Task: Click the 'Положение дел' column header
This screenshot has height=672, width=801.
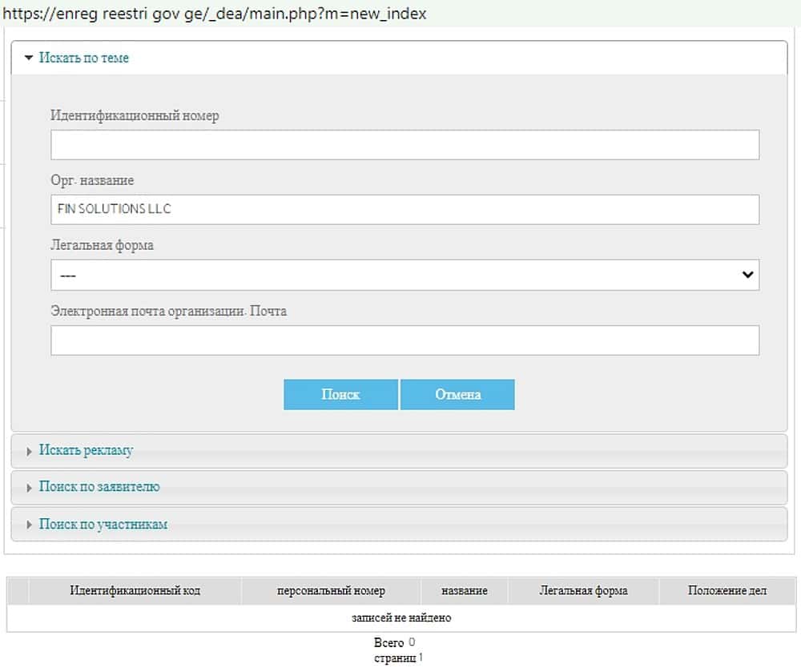Action: (x=727, y=591)
